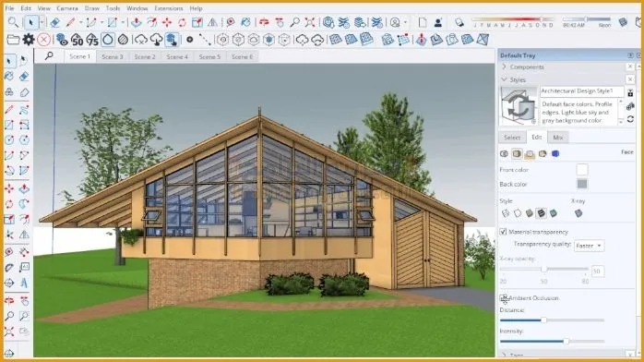
Task: Click the cloud download icon
Action: pyautogui.click(x=157, y=40)
